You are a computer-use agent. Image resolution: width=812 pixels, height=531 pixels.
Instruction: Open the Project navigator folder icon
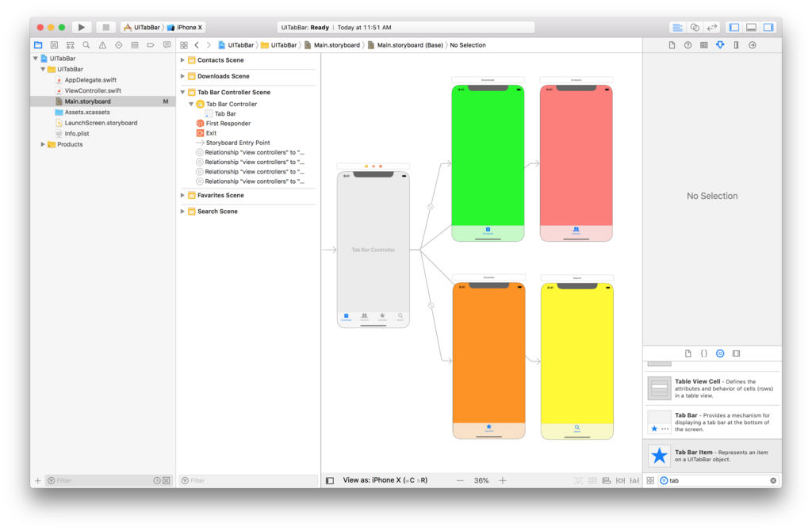point(38,45)
